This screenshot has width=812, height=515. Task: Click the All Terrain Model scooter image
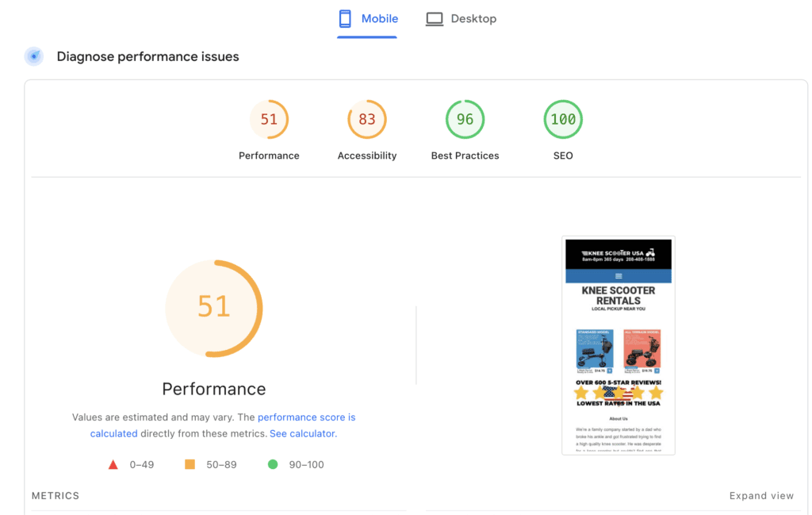(642, 349)
